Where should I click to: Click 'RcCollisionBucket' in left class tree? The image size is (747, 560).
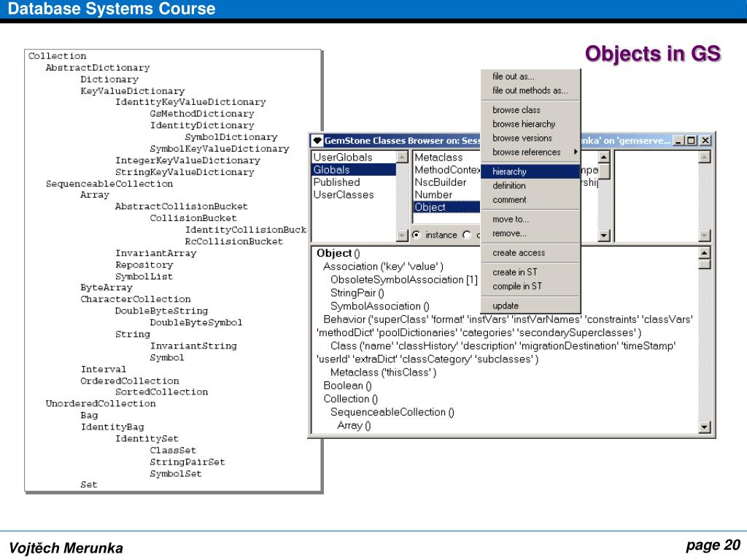[234, 241]
